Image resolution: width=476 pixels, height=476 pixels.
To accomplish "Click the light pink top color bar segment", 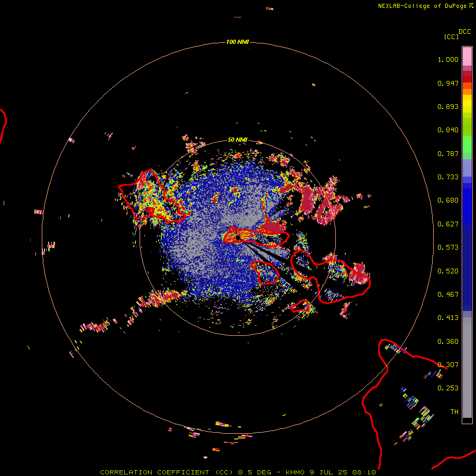I will pos(467,56).
